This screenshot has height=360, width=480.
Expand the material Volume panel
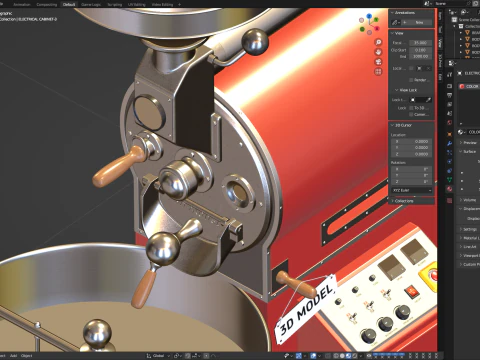coord(469,200)
